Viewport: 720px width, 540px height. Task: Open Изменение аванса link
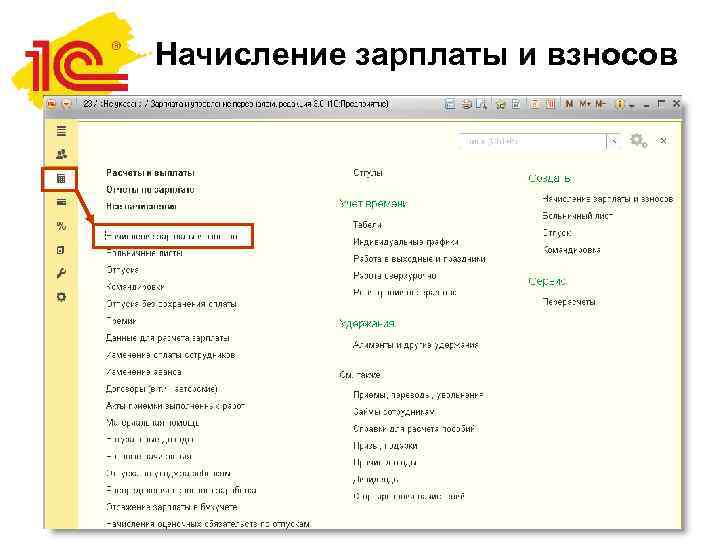[144, 372]
